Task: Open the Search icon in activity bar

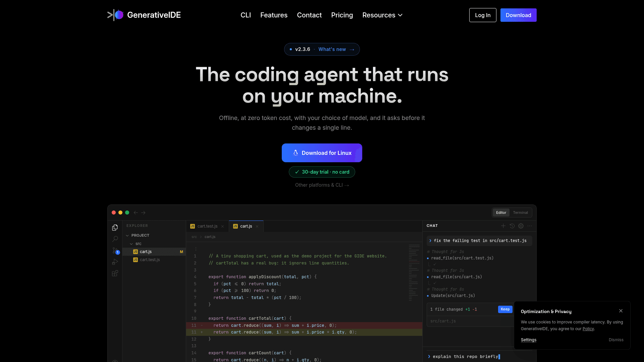Action: 115,239
